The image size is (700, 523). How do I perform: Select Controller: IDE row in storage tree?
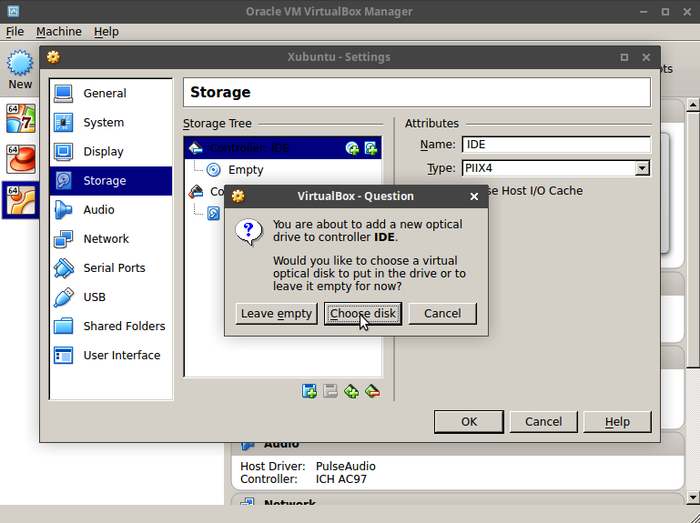pos(283,148)
